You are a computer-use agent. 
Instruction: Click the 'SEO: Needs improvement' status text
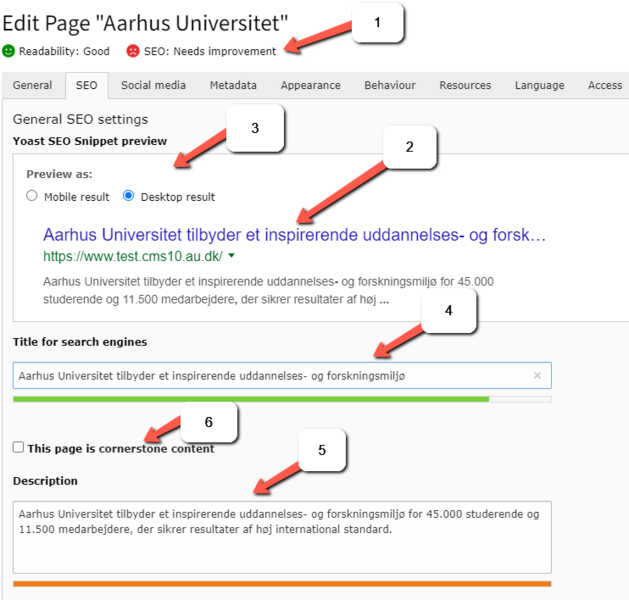coord(210,51)
